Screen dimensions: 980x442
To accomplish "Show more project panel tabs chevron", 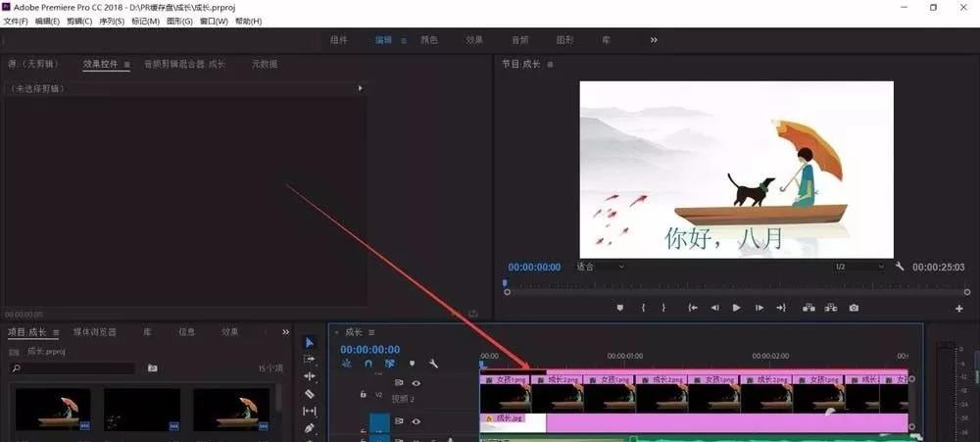I will (x=285, y=332).
